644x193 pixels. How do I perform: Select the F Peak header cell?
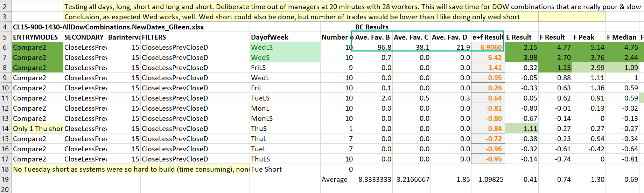pyautogui.click(x=583, y=37)
